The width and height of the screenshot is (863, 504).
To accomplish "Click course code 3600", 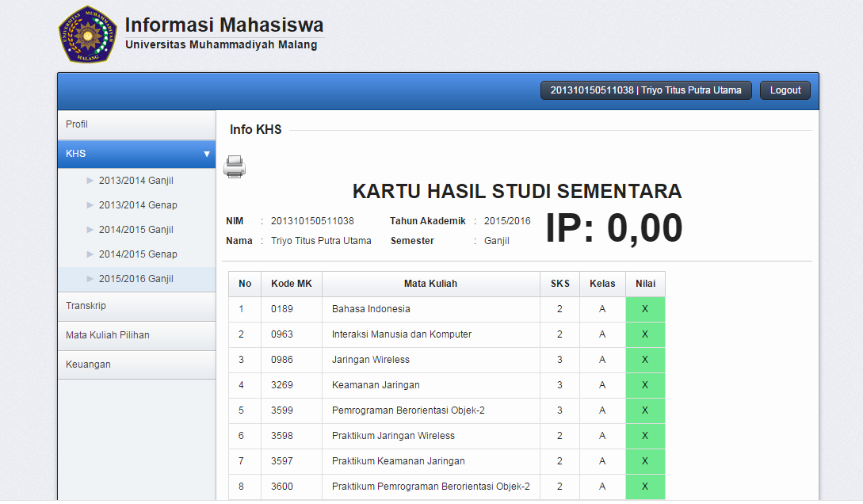I will (282, 487).
